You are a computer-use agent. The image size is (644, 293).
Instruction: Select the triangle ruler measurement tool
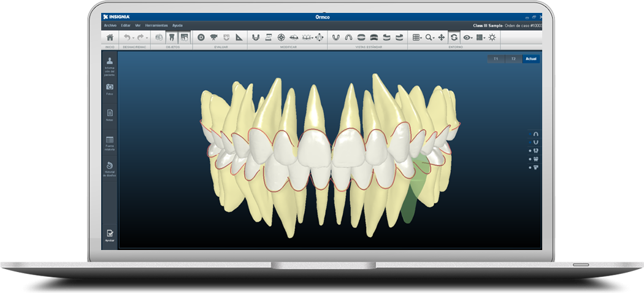[239, 37]
